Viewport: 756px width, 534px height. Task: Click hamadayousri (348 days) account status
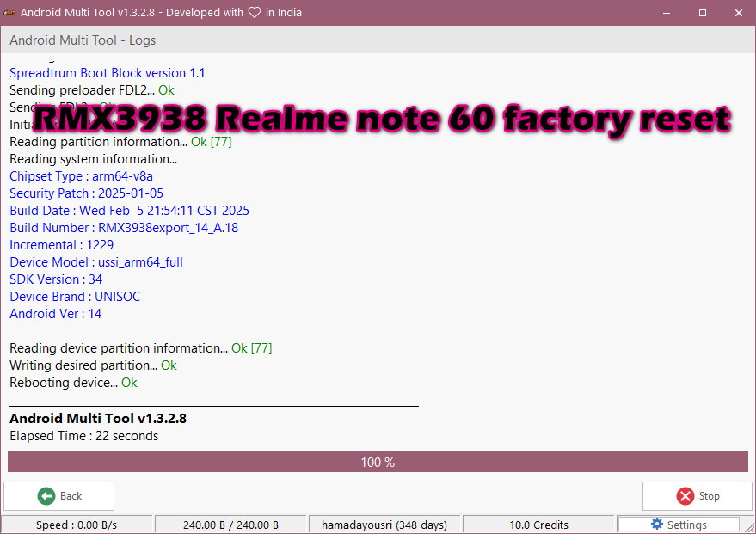point(384,525)
